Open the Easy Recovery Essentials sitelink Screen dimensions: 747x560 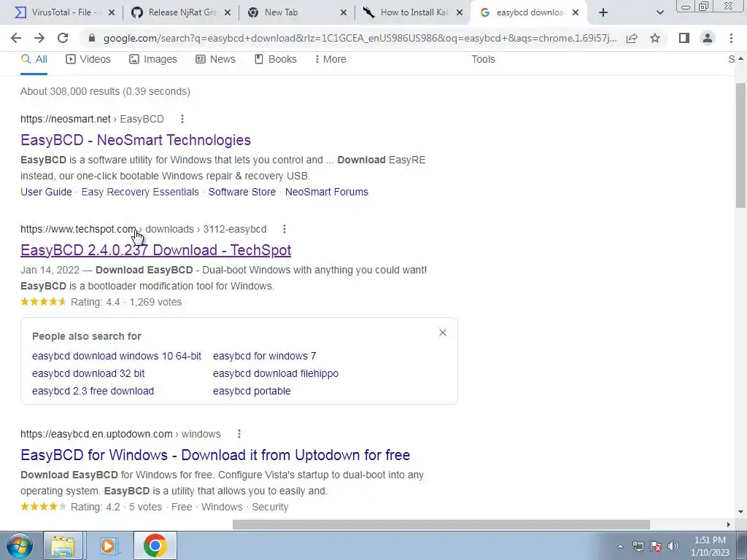point(140,192)
